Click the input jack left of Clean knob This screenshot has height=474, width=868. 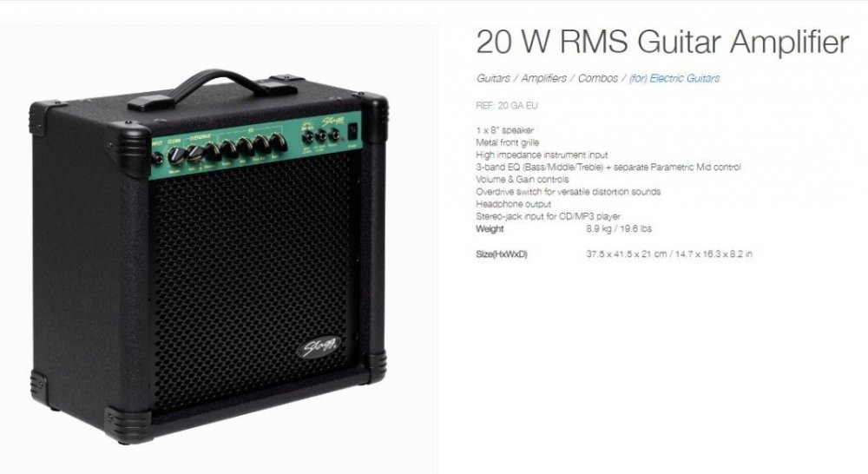point(158,158)
